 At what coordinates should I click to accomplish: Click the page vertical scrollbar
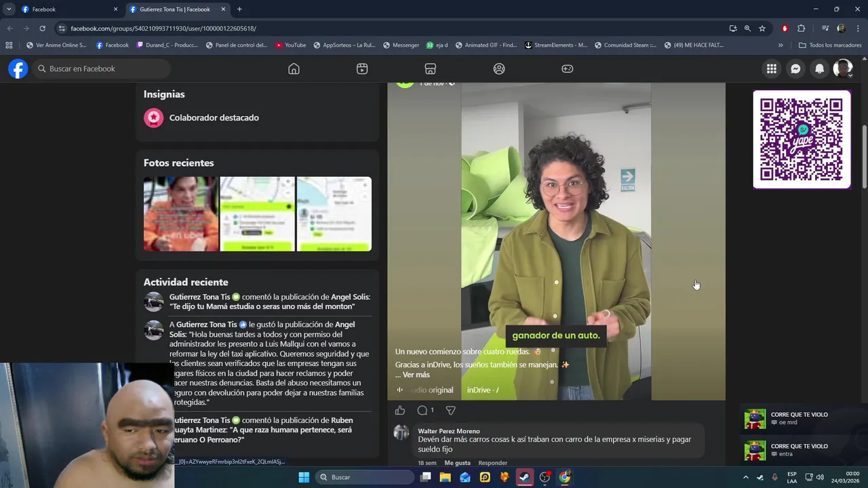click(864, 157)
